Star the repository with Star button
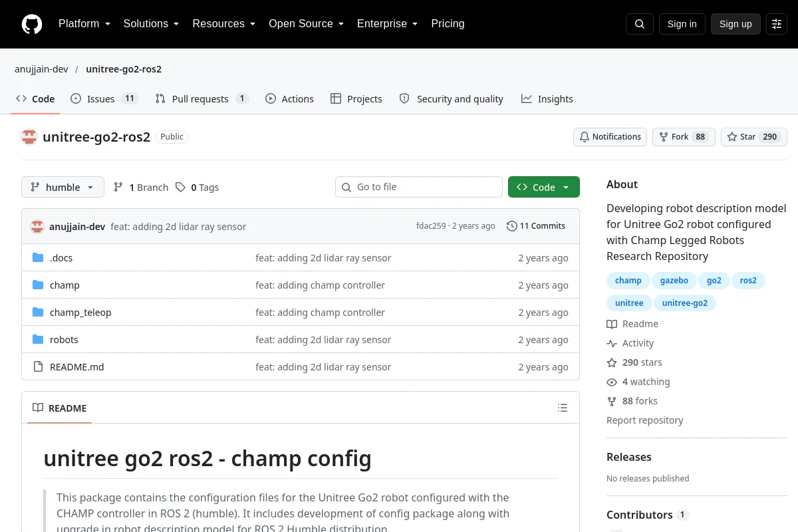This screenshot has width=798, height=532. coord(754,137)
